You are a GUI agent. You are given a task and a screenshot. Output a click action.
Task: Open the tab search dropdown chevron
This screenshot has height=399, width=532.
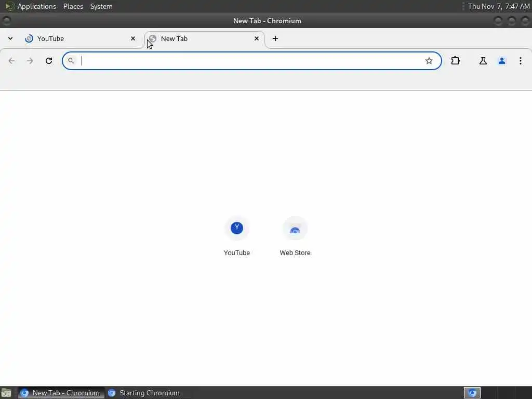pos(10,38)
